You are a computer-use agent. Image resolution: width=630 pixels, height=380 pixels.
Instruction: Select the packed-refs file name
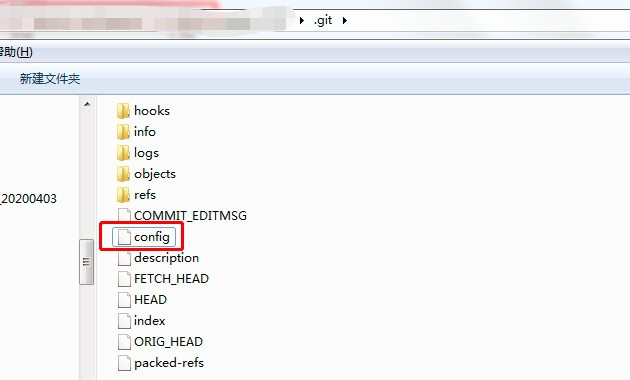(169, 363)
